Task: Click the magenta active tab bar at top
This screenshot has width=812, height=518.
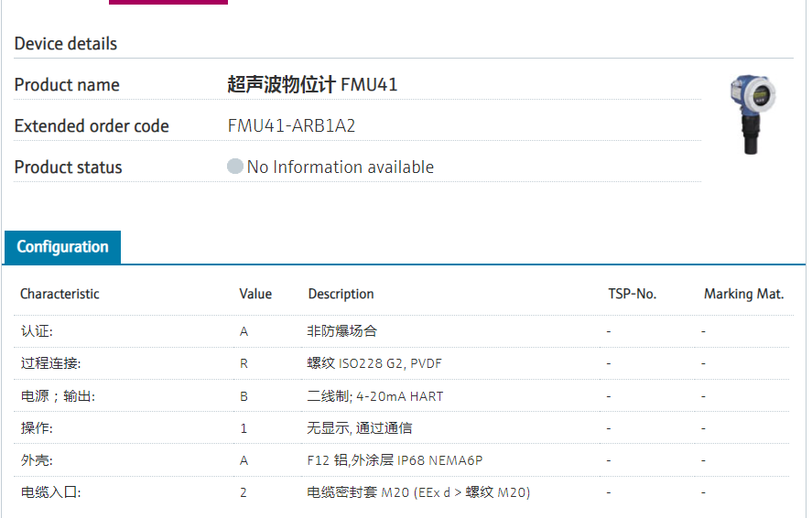Action: (168, 2)
